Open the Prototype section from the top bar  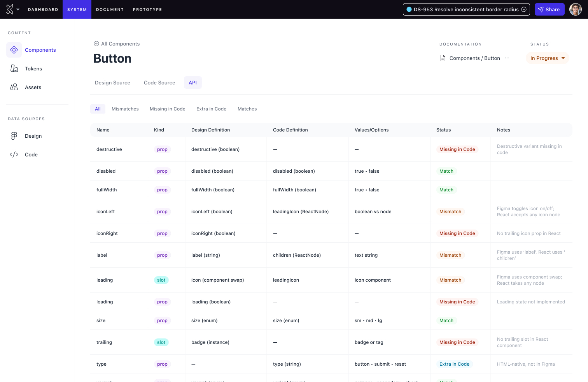click(147, 9)
